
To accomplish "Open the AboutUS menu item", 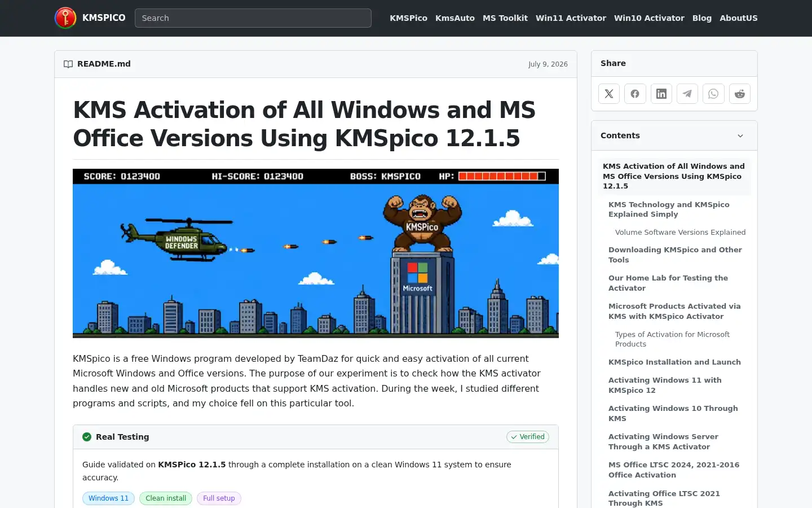I will click(739, 18).
